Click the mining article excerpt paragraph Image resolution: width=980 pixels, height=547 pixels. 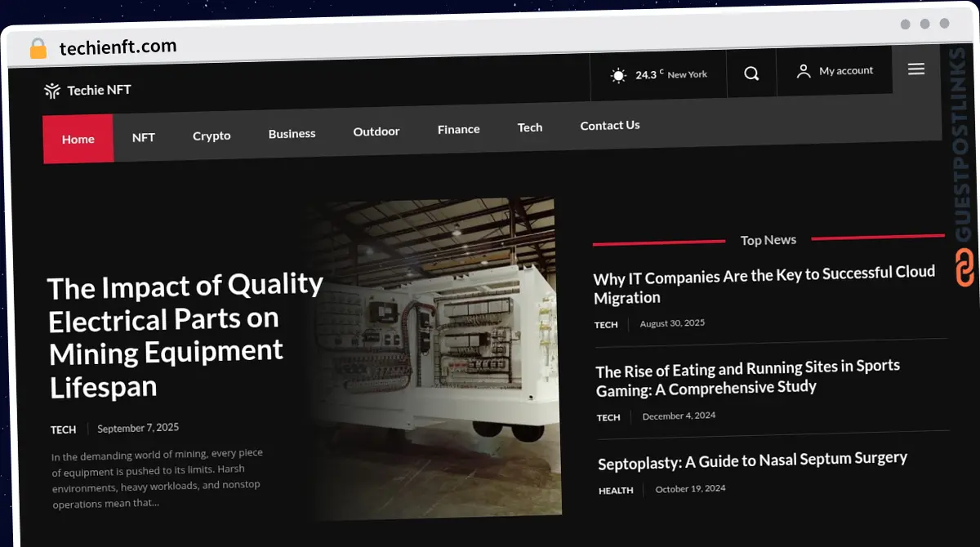tap(158, 478)
